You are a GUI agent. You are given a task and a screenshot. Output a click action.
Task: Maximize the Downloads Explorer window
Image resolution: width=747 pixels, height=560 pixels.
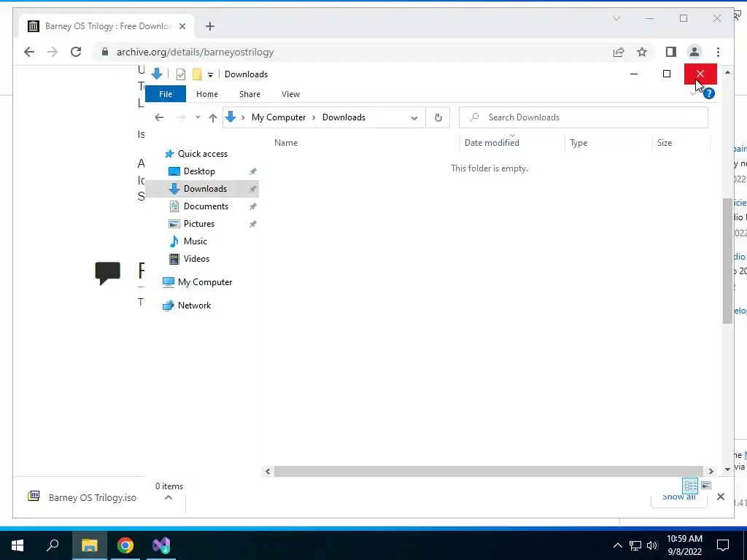[667, 74]
